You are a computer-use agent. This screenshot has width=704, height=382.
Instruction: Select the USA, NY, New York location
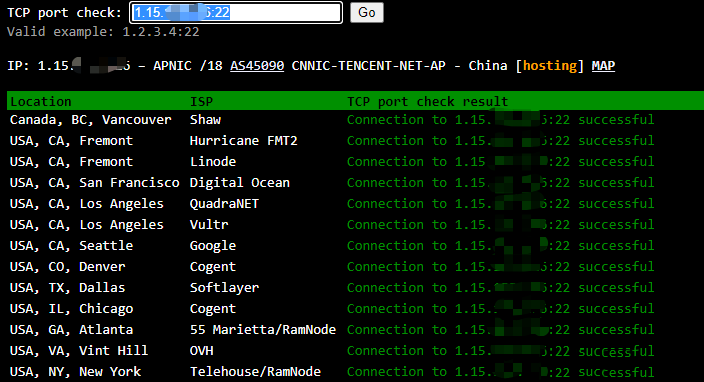pyautogui.click(x=75, y=372)
